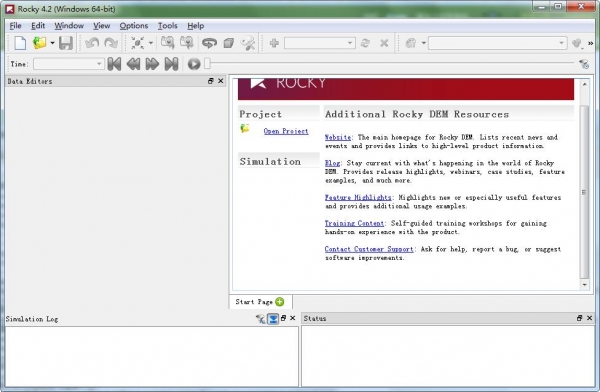This screenshot has width=600, height=392.
Task: Jump to first timestep button
Action: tap(114, 64)
